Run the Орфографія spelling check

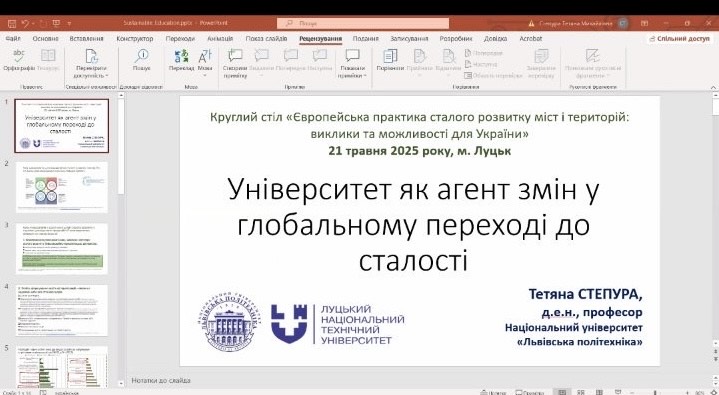click(x=19, y=60)
